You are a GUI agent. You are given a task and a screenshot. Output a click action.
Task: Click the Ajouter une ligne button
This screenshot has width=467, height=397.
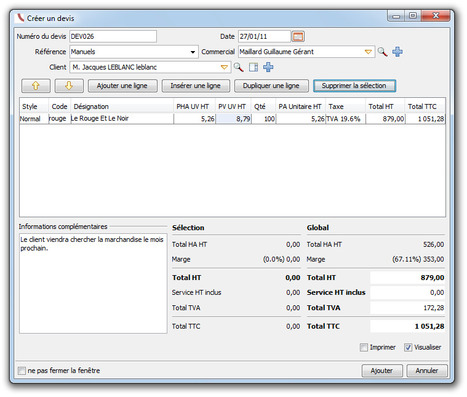[122, 86]
